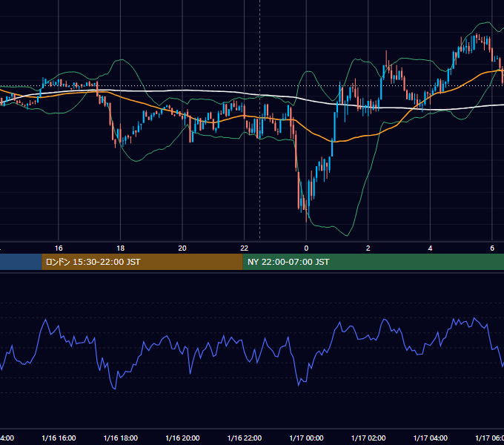Click the blue session bar left of London
The image size is (504, 445).
21,262
